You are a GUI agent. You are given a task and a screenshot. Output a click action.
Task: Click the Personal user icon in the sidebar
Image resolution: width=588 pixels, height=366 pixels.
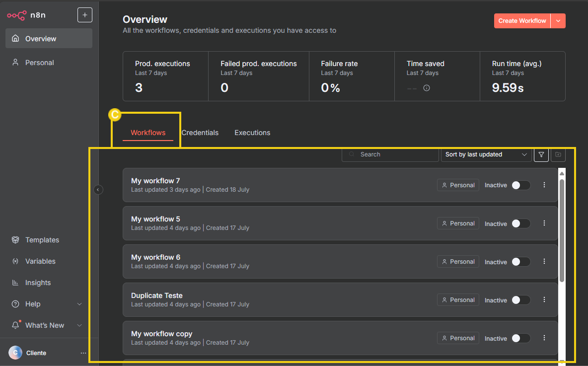coord(15,62)
